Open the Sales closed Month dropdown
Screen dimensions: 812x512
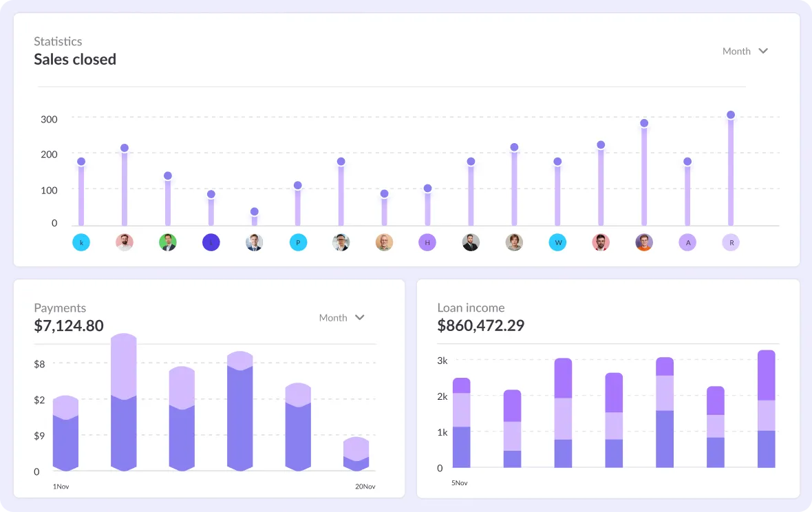pos(745,51)
